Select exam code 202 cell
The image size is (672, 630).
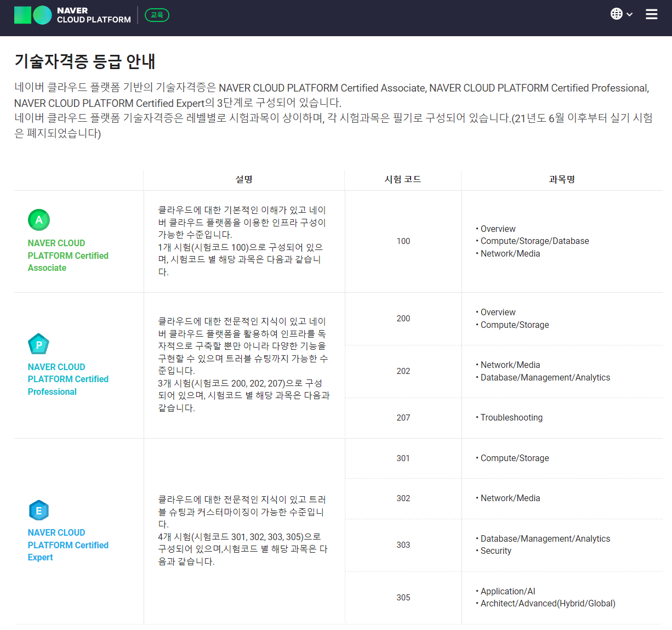(x=403, y=371)
